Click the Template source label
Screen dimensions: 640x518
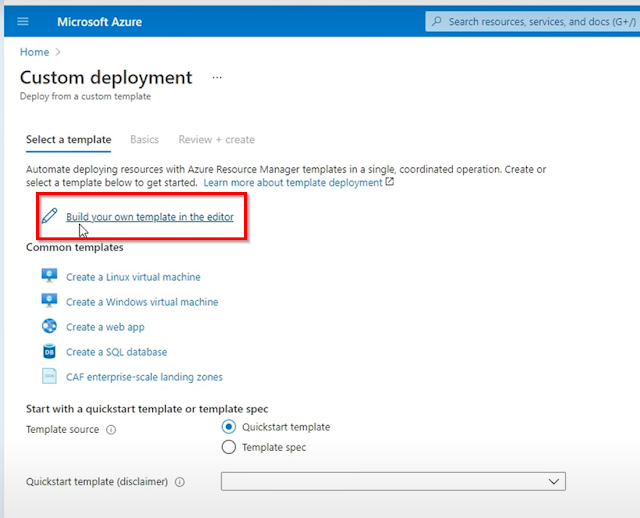pyautogui.click(x=62, y=429)
